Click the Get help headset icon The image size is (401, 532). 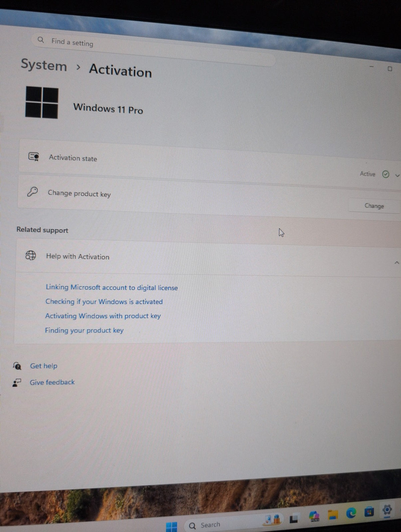click(x=17, y=366)
